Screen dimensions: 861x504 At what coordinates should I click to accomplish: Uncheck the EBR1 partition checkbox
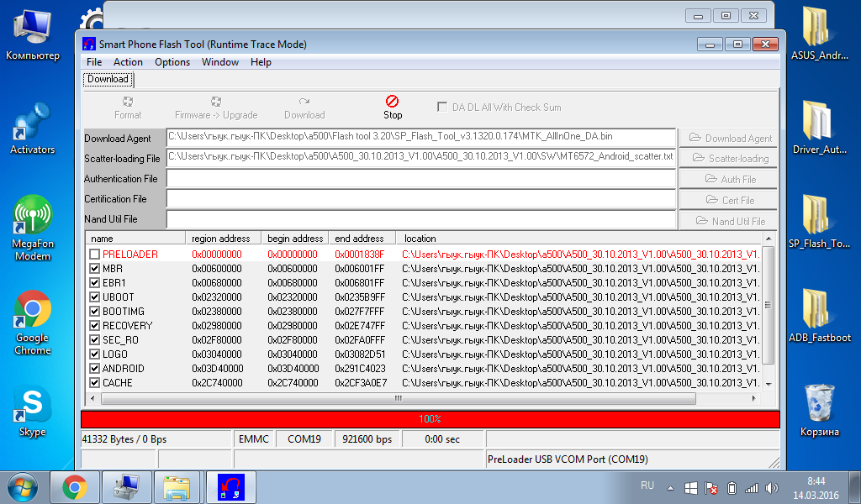[x=94, y=283]
